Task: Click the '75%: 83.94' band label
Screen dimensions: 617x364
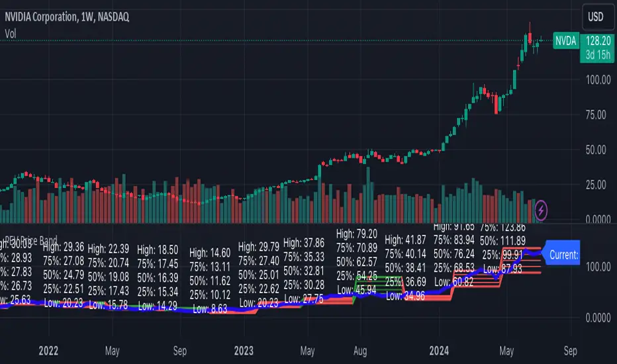Action: click(x=454, y=240)
